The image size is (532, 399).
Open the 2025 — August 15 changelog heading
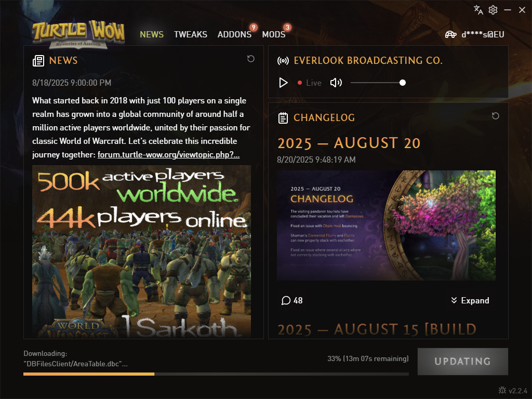coord(377,329)
